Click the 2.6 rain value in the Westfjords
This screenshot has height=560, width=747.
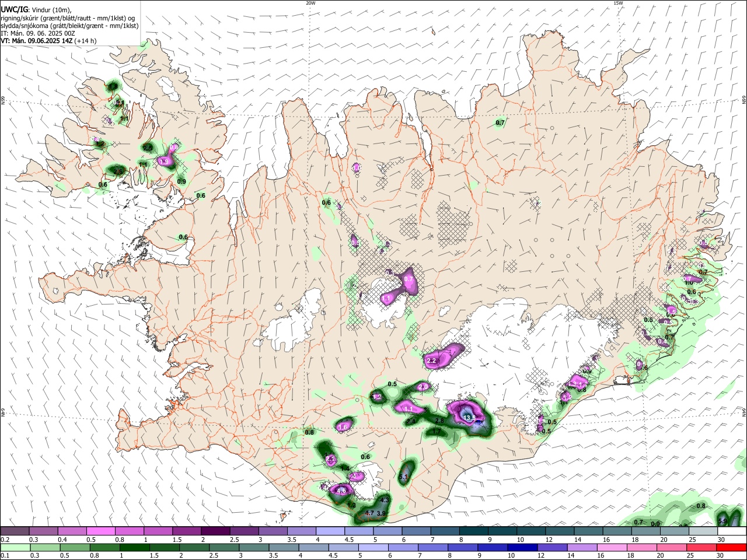pos(118,171)
